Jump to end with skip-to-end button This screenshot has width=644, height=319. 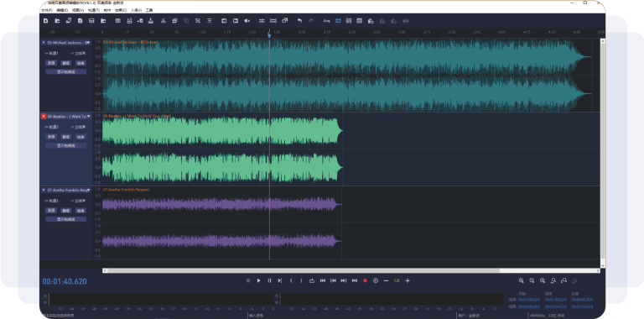tap(355, 280)
